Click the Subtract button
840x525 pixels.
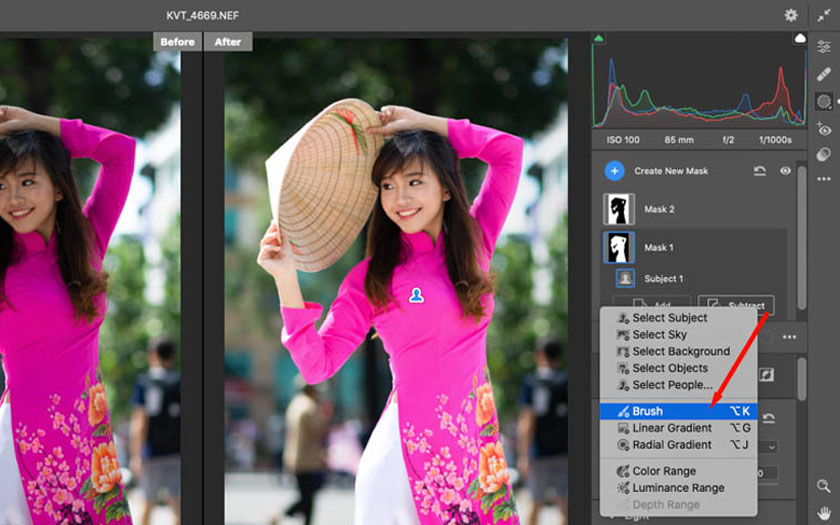[x=736, y=304]
